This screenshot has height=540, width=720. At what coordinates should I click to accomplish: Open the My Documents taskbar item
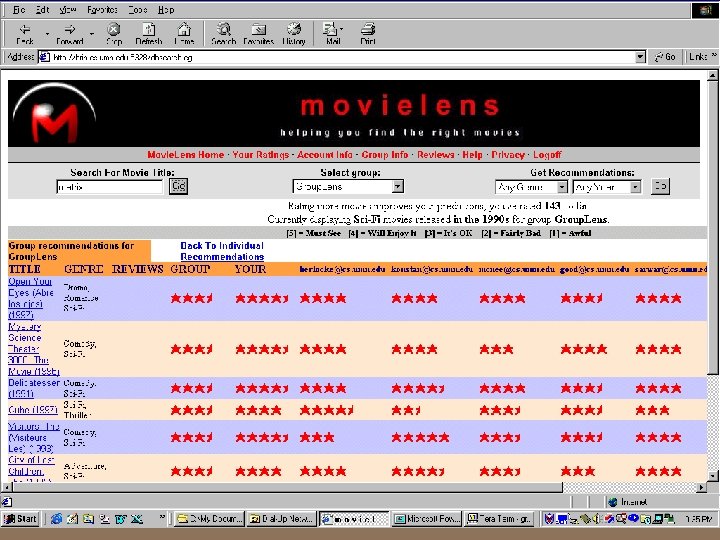coord(209,519)
